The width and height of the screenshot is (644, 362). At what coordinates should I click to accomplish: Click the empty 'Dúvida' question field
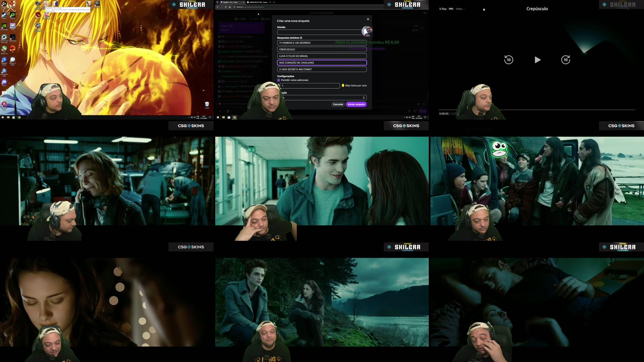point(319,32)
